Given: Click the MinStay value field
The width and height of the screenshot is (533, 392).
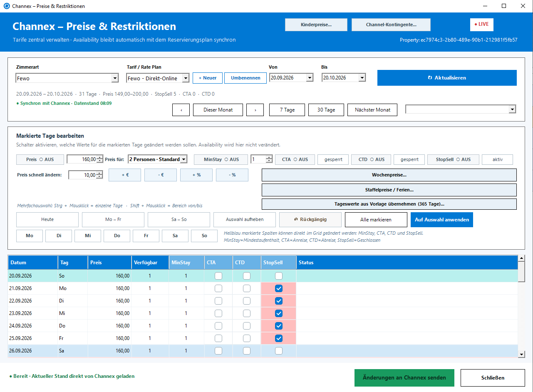Looking at the screenshot, I should click(258, 159).
